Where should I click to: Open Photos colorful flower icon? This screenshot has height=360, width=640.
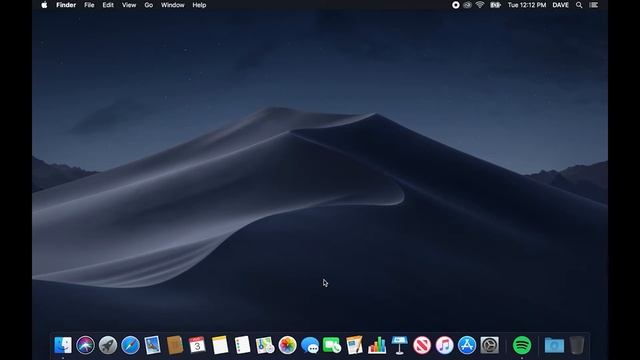[x=287, y=345]
